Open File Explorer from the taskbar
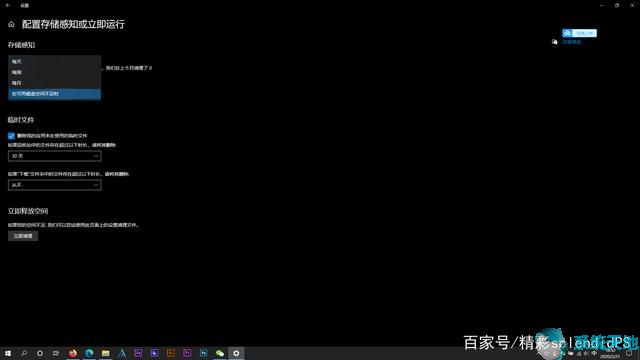 tap(105, 353)
